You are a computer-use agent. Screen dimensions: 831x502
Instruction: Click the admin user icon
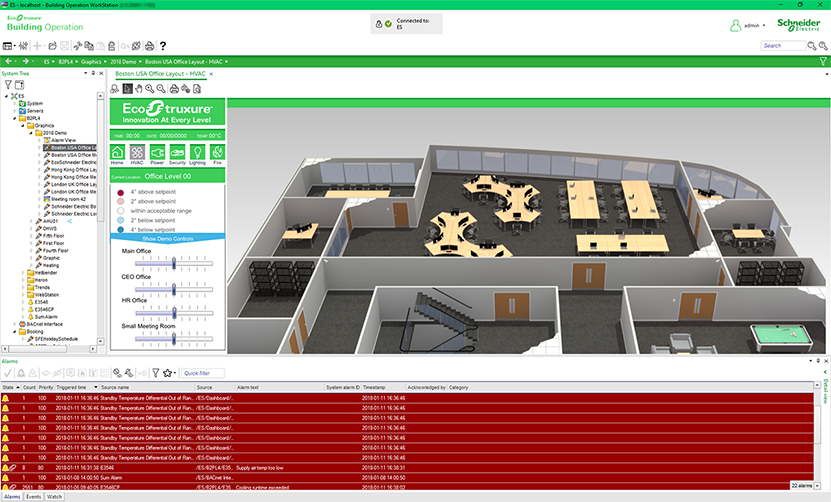(736, 25)
